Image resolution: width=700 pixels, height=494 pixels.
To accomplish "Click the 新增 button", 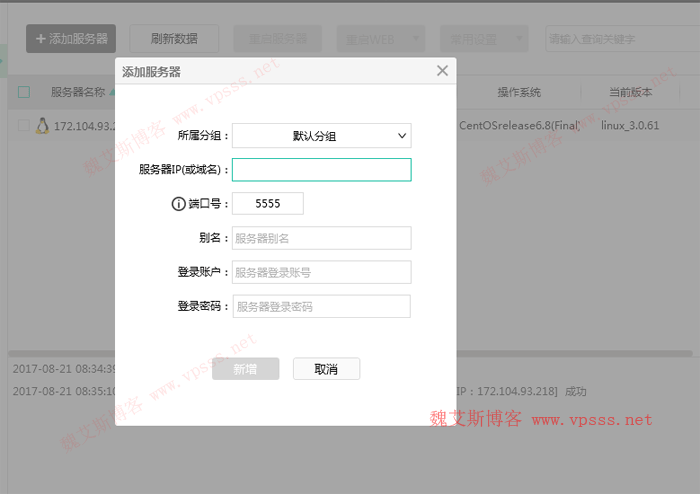I will 245,369.
